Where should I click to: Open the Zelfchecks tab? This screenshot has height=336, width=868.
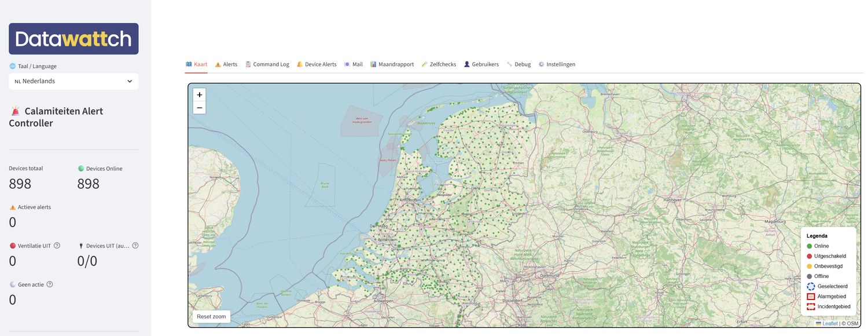pyautogui.click(x=439, y=64)
